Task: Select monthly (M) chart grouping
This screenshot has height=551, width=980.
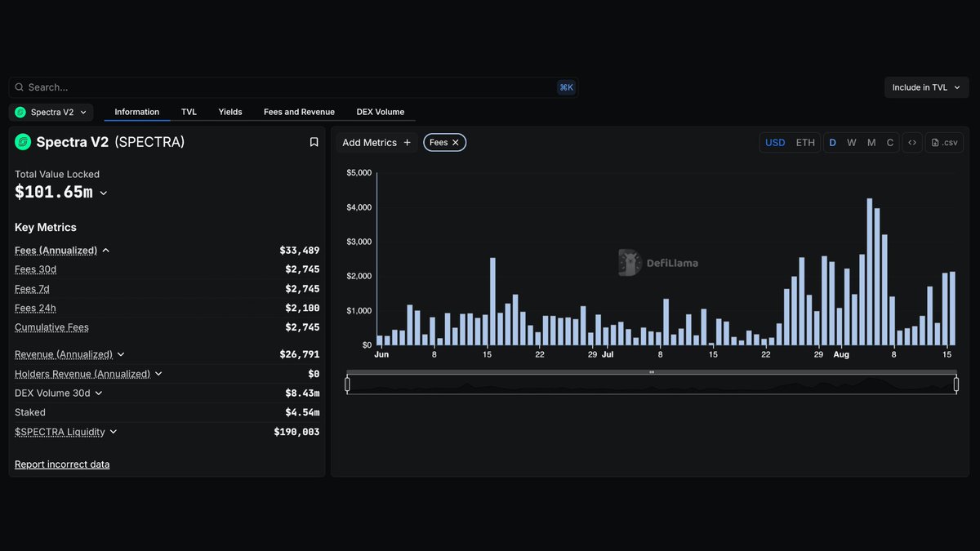Action: point(871,143)
